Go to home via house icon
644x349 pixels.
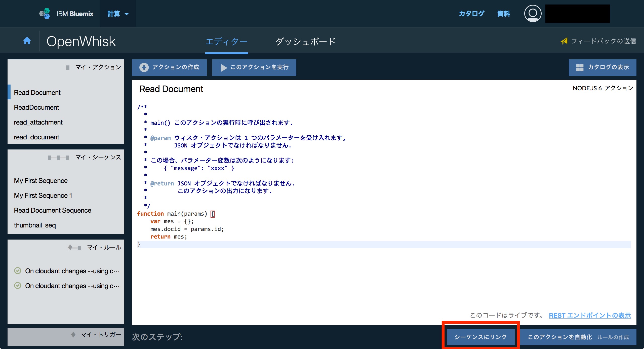(27, 41)
